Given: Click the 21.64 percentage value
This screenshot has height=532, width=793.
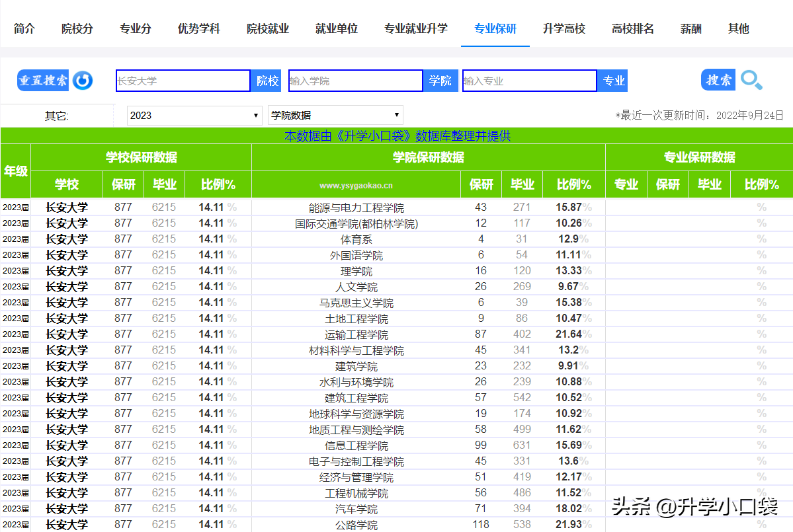Looking at the screenshot, I should click(568, 334).
